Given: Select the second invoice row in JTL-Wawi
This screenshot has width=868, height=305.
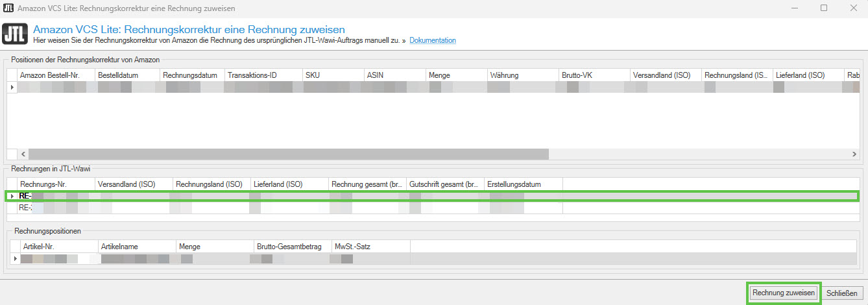Looking at the screenshot, I should point(259,208).
